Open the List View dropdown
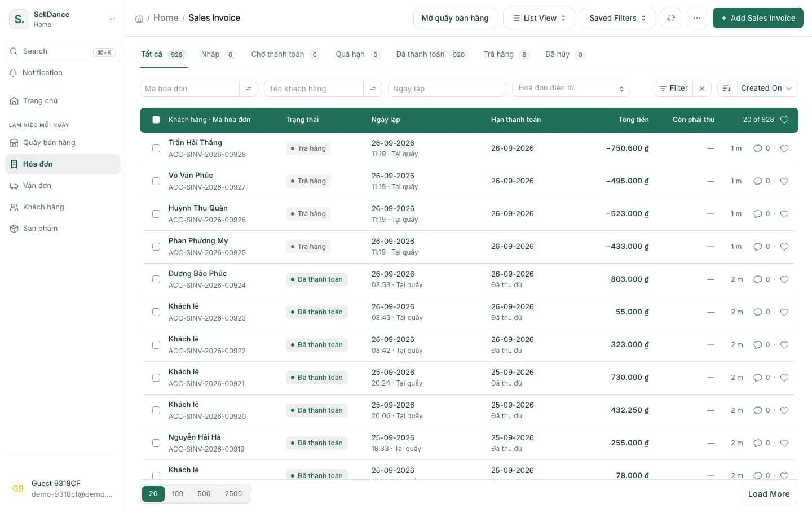The image size is (812, 508). pos(539,18)
